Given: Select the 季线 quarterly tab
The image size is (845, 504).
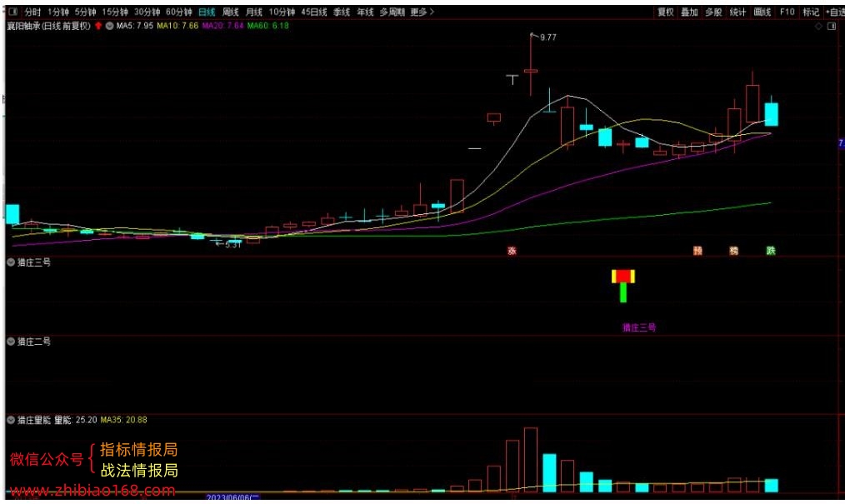Looking at the screenshot, I should tap(342, 12).
